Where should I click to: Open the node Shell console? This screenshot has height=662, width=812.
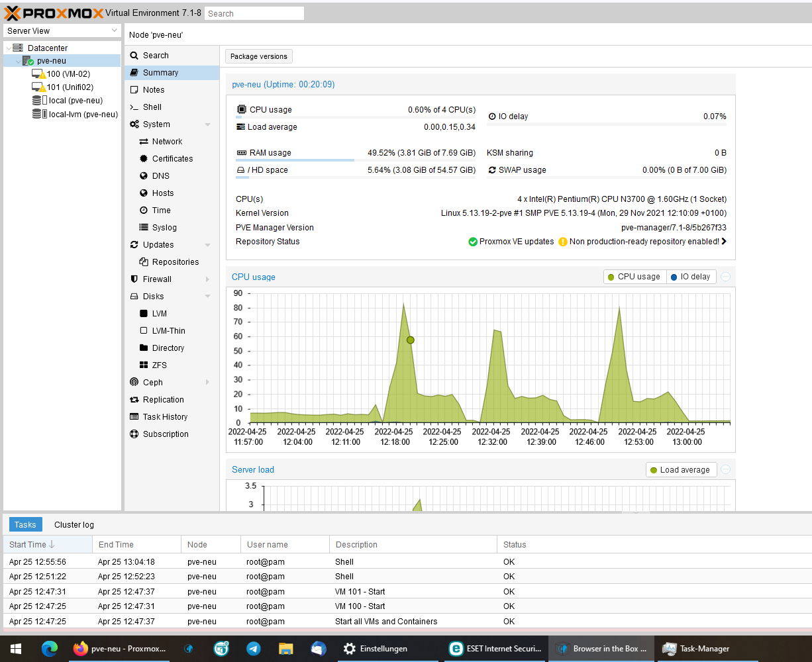click(172, 107)
